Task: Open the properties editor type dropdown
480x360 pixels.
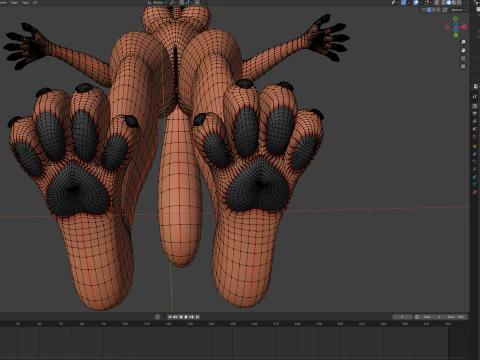Action: [476, 86]
